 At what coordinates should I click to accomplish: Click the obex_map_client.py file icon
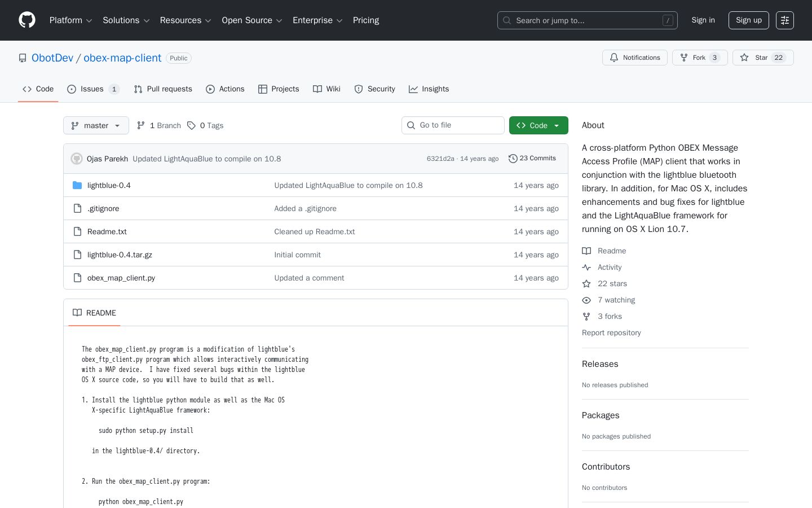(x=77, y=278)
